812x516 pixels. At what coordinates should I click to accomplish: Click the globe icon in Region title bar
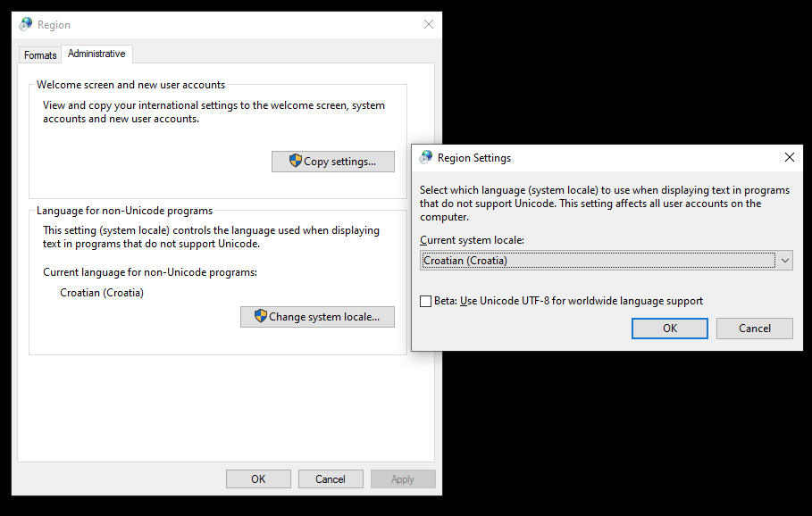pos(25,24)
